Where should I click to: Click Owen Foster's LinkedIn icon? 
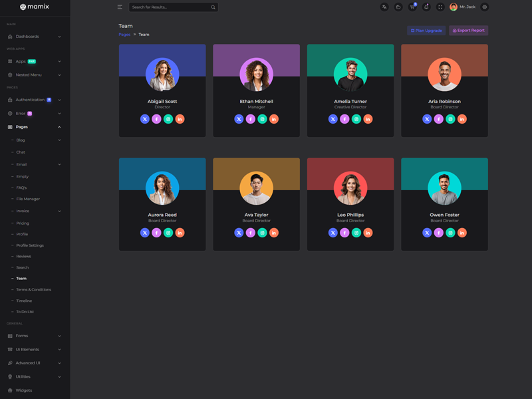tap(462, 233)
